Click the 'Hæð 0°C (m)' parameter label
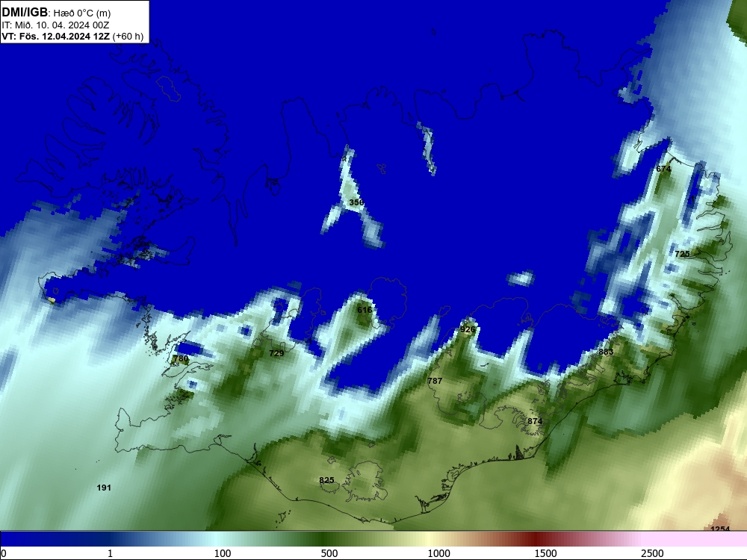The height and width of the screenshot is (560, 747). pyautogui.click(x=82, y=13)
